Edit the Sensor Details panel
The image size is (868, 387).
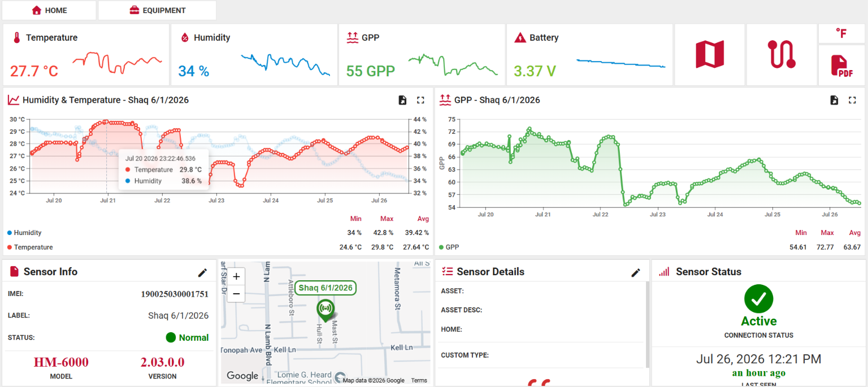coord(636,272)
